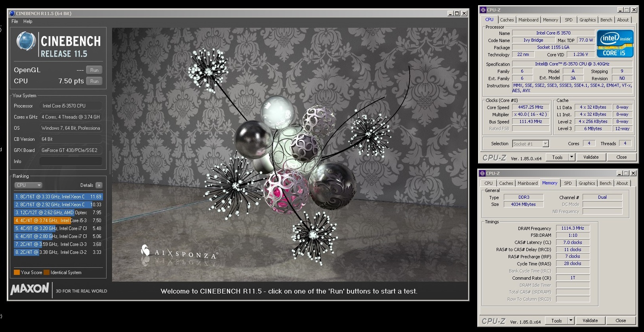Maximize the Cinebench window

[457, 13]
